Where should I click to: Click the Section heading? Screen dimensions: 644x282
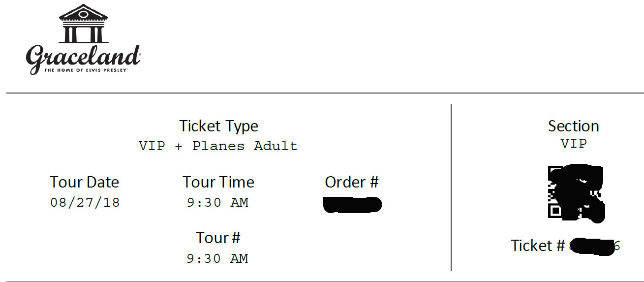(x=574, y=126)
